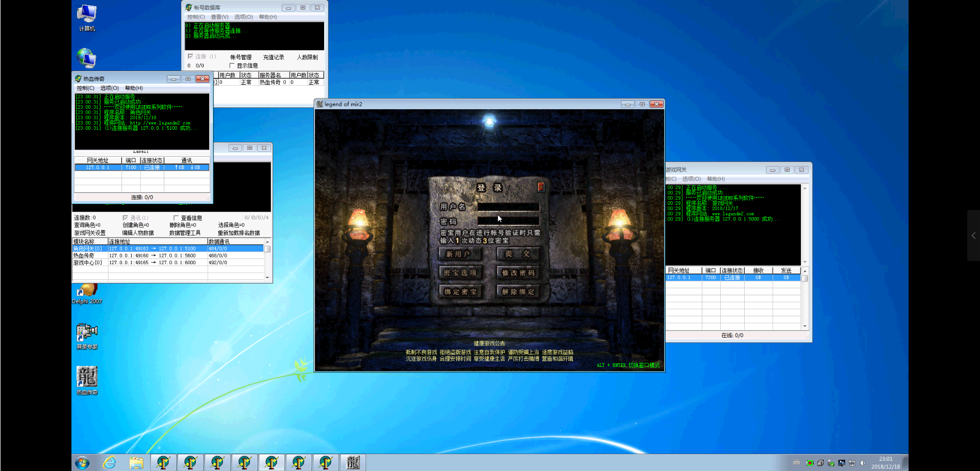Click scroll-down arrow of module list
Image resolution: width=980 pixels, height=471 pixels.
click(x=267, y=277)
